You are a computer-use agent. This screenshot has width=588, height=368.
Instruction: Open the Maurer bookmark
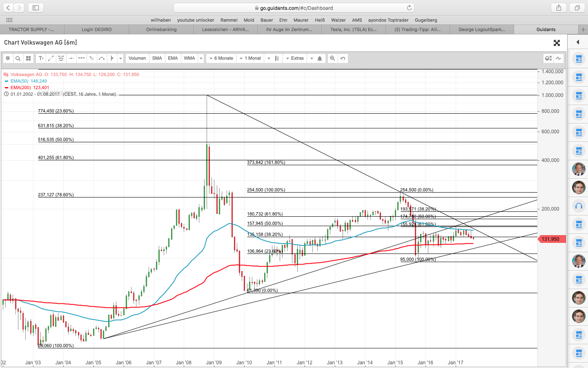click(x=301, y=20)
